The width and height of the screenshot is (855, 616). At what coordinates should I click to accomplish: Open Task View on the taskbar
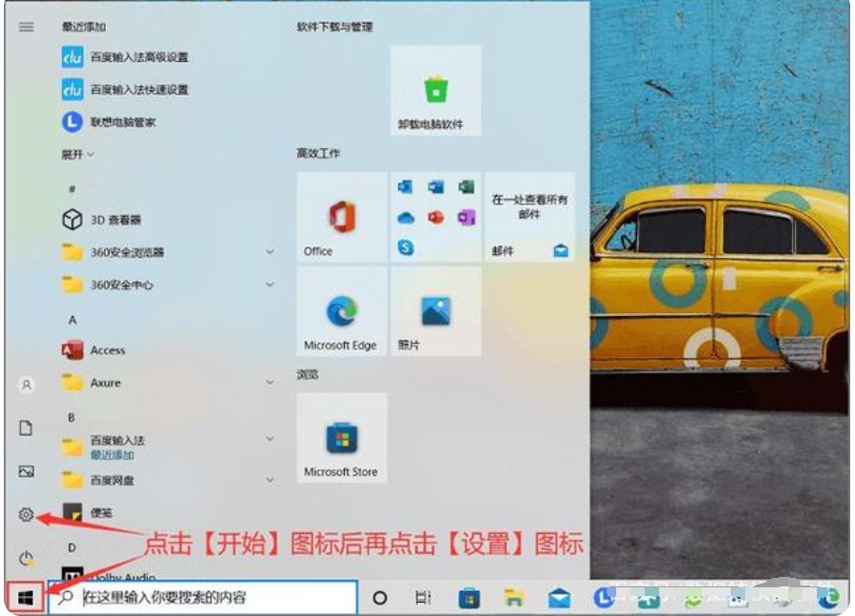tap(423, 598)
